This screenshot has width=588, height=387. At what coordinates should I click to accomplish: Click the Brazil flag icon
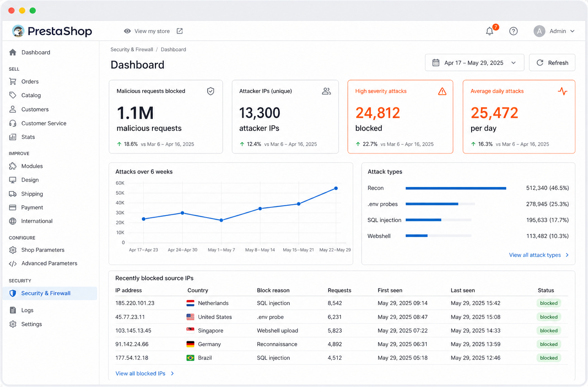click(x=190, y=358)
